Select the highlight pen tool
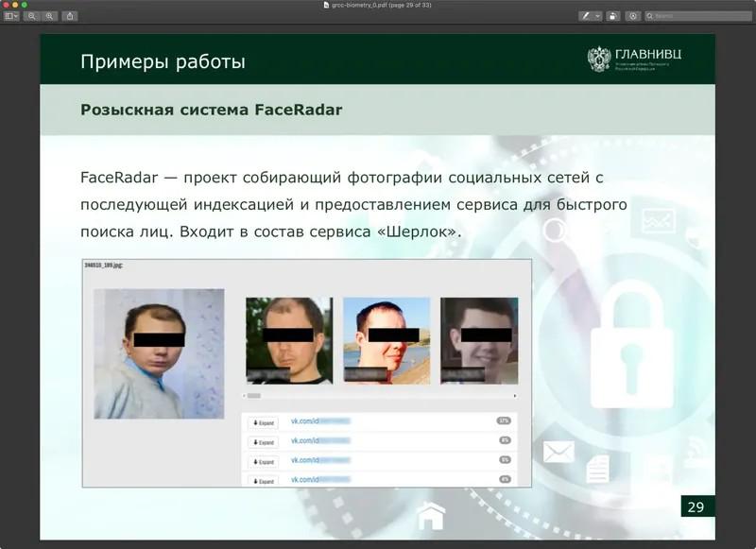This screenshot has height=549, width=756. [585, 16]
